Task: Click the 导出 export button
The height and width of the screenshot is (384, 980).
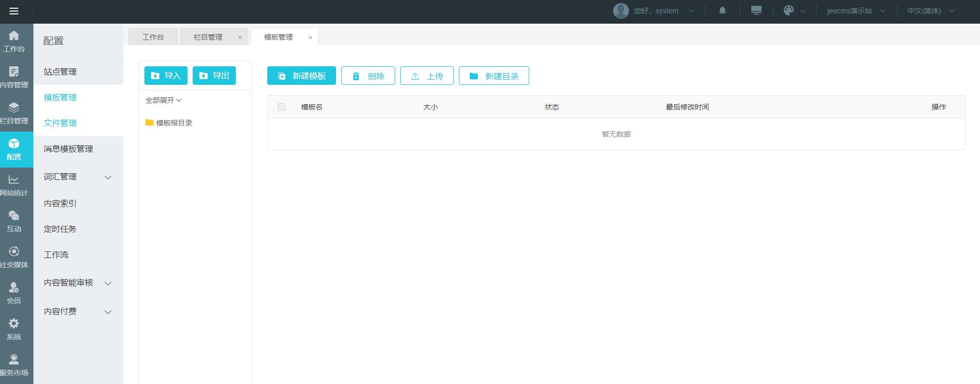Action: [214, 76]
